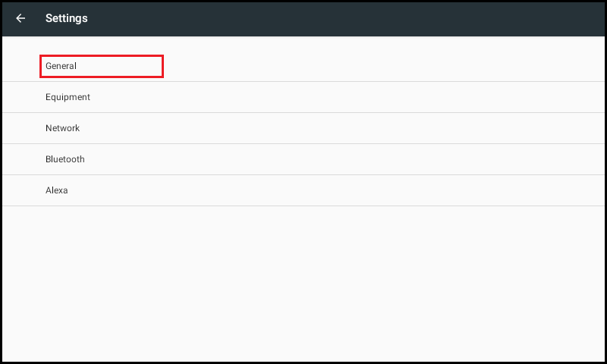Choose the Equipment row below General
The width and height of the screenshot is (607, 364).
pyautogui.click(x=303, y=97)
